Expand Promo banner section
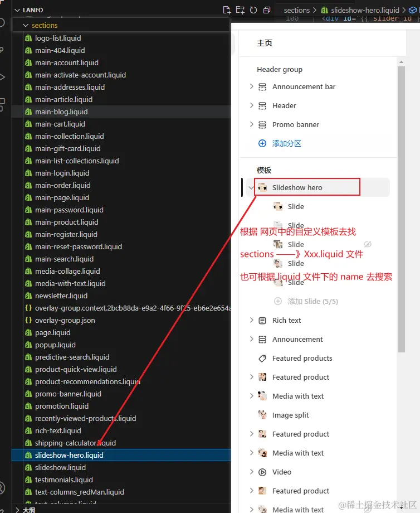 tap(251, 124)
